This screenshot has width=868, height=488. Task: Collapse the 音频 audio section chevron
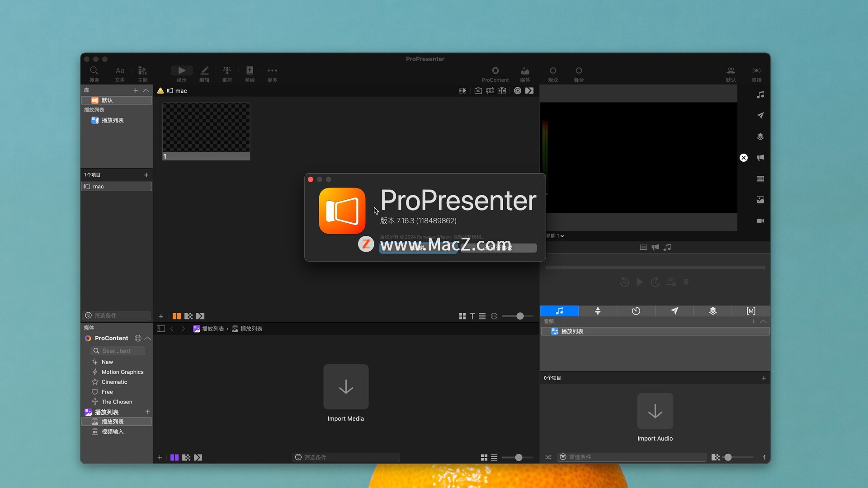click(x=764, y=321)
